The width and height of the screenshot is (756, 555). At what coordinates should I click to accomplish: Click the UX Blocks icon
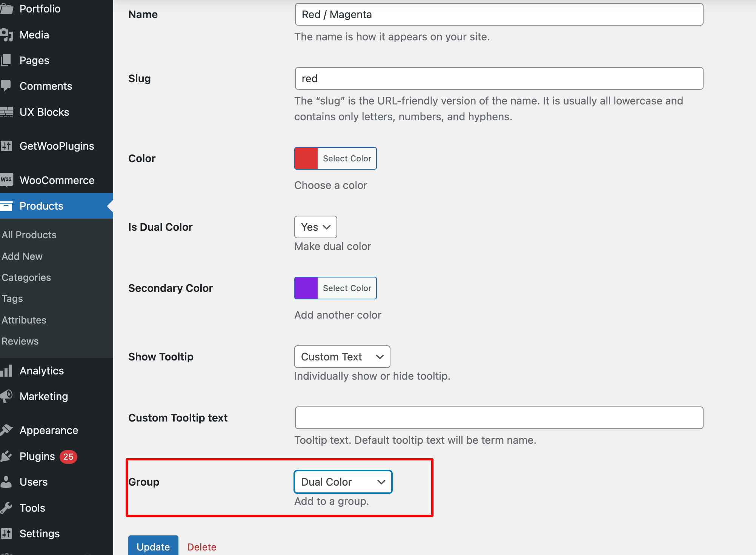(7, 112)
